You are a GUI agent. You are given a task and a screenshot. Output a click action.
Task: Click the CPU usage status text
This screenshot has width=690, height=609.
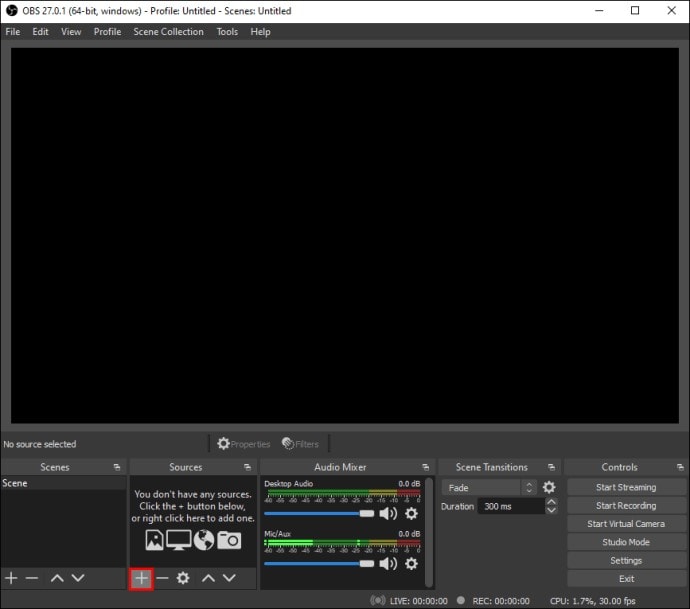(x=592, y=601)
